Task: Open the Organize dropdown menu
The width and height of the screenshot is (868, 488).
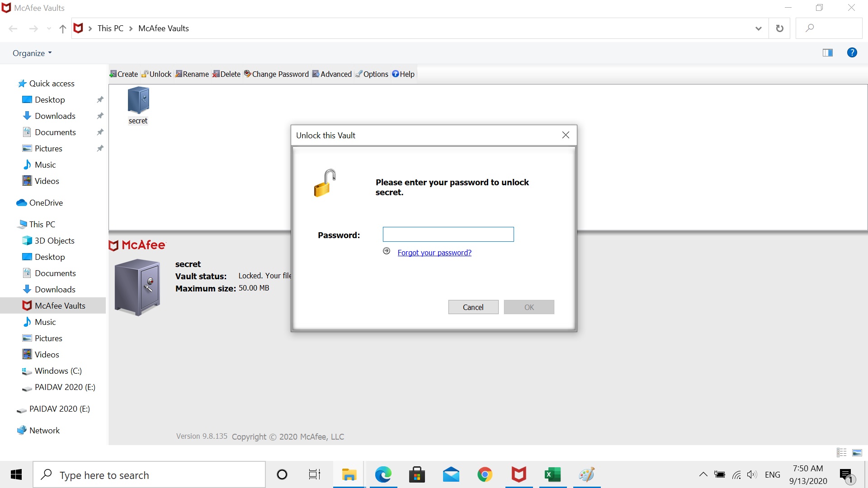Action: (32, 53)
